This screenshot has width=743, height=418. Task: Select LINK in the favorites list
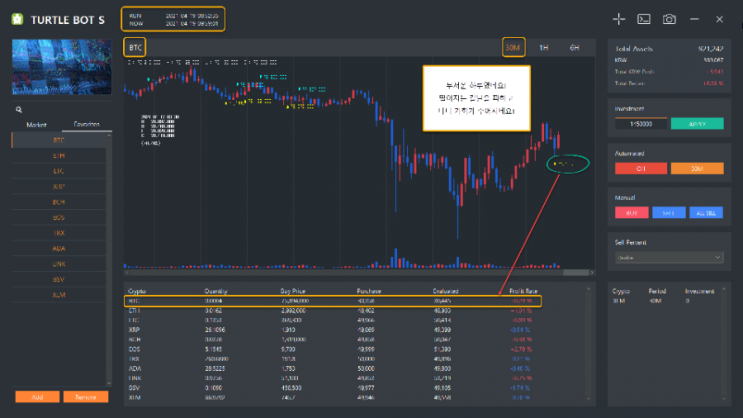59,264
